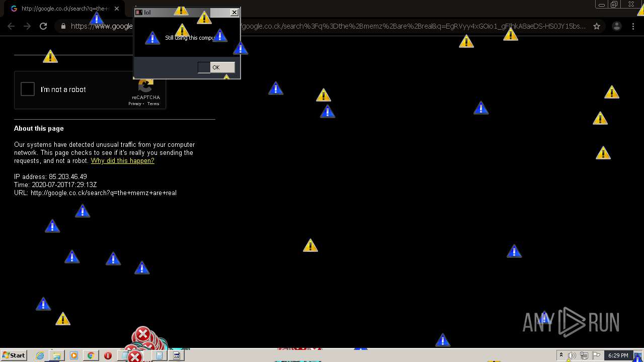Click the URL line under Time
Screen dimensions: 644x362
[x=95, y=193]
